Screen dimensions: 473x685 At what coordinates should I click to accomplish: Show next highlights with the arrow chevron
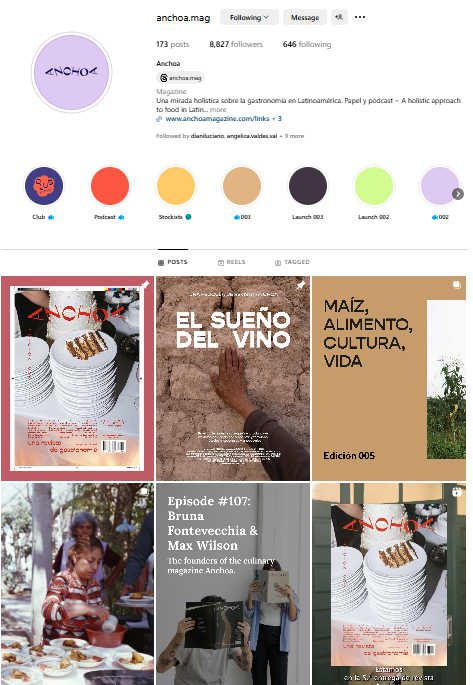458,194
